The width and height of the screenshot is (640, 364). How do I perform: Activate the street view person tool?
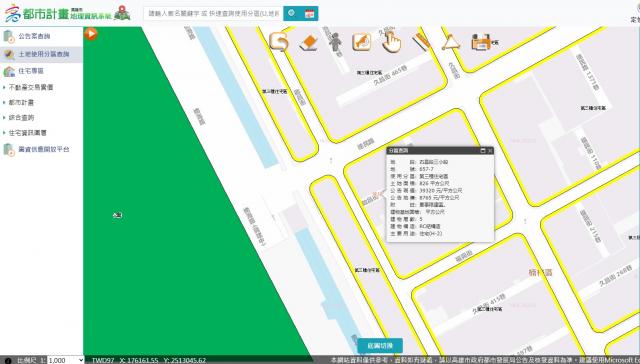pos(335,42)
